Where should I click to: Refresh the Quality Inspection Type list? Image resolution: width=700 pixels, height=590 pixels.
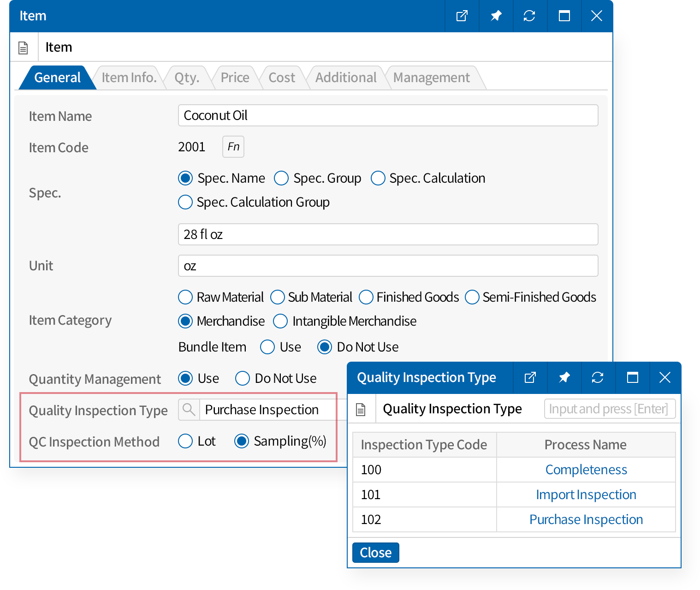(x=598, y=378)
